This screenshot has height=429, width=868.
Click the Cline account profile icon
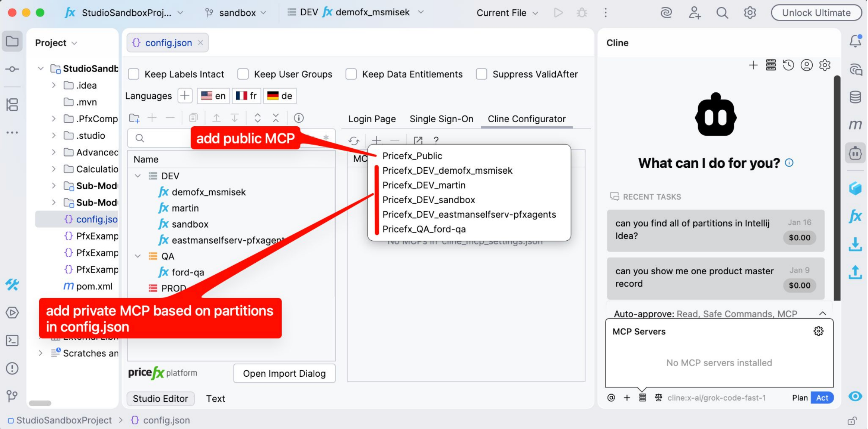(806, 65)
